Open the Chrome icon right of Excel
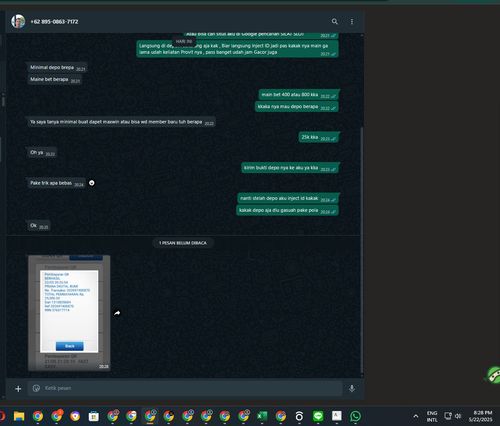 [281, 416]
